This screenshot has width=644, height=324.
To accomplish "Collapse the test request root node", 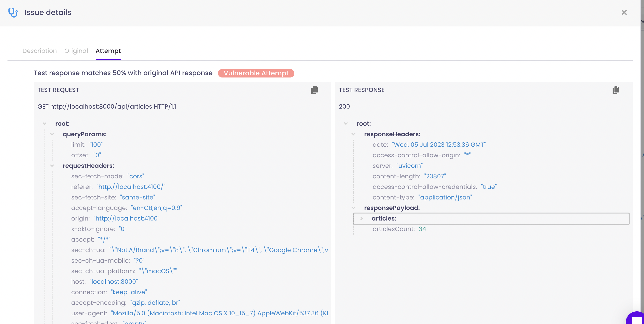I will (45, 124).
